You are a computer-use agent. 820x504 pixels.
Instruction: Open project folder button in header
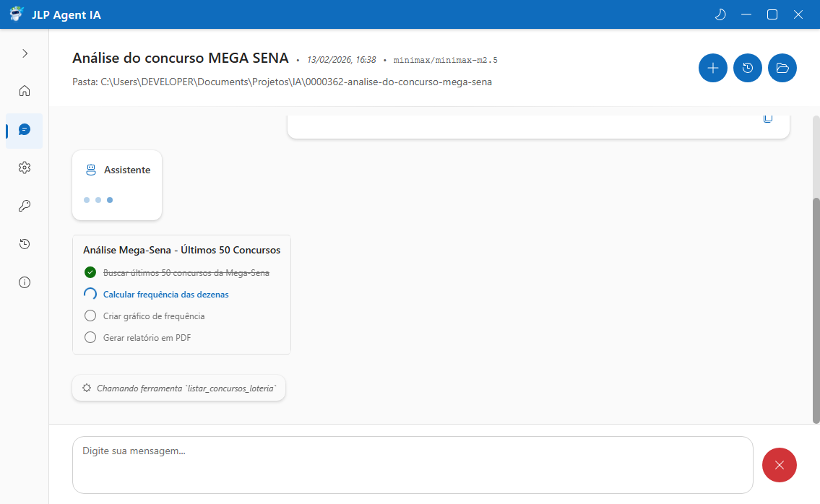click(x=782, y=68)
